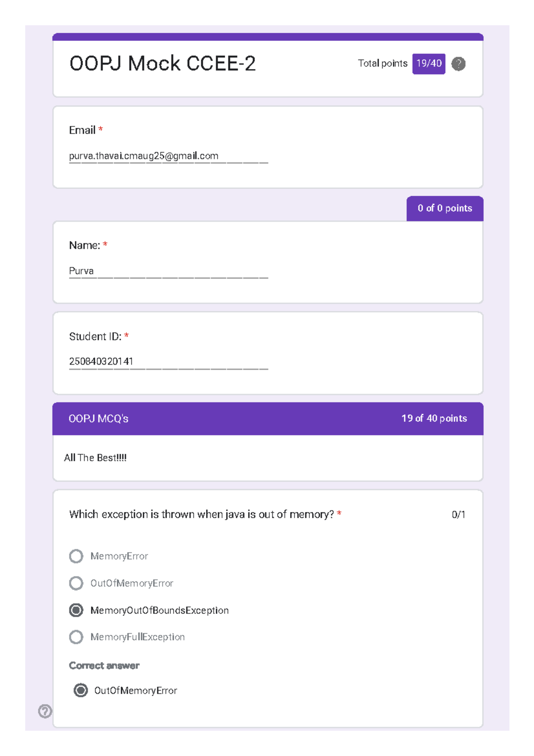This screenshot has height=756, width=534.
Task: Click the 19 of 40 points label
Action: click(x=434, y=419)
